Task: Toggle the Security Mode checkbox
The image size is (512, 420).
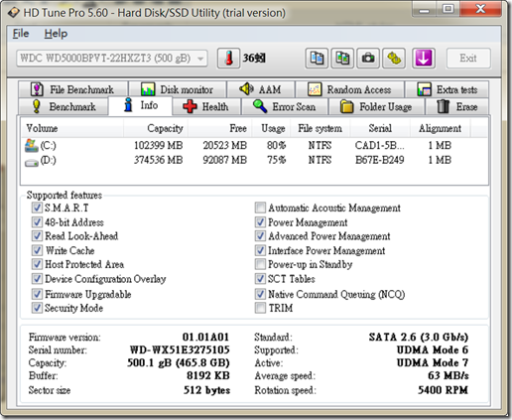Action: [37, 308]
